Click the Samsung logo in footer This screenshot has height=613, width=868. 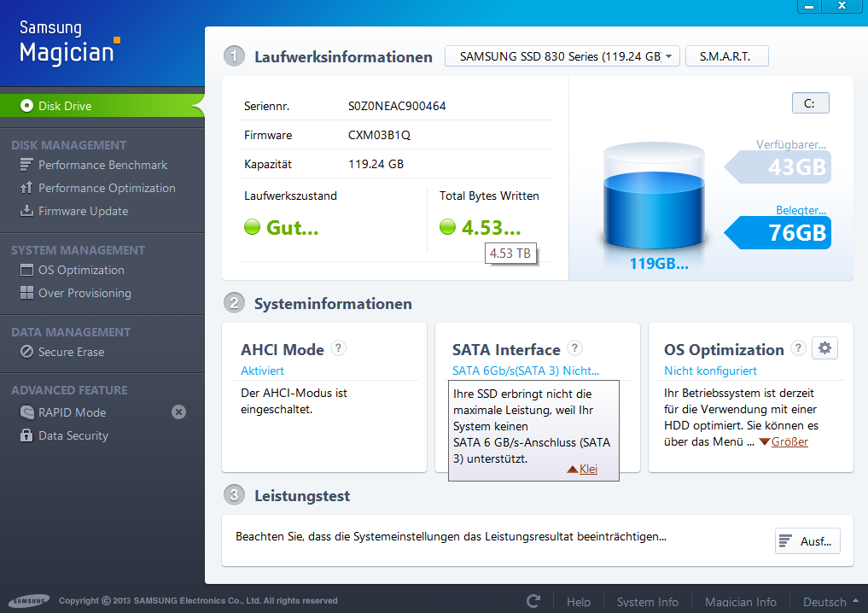(x=29, y=601)
